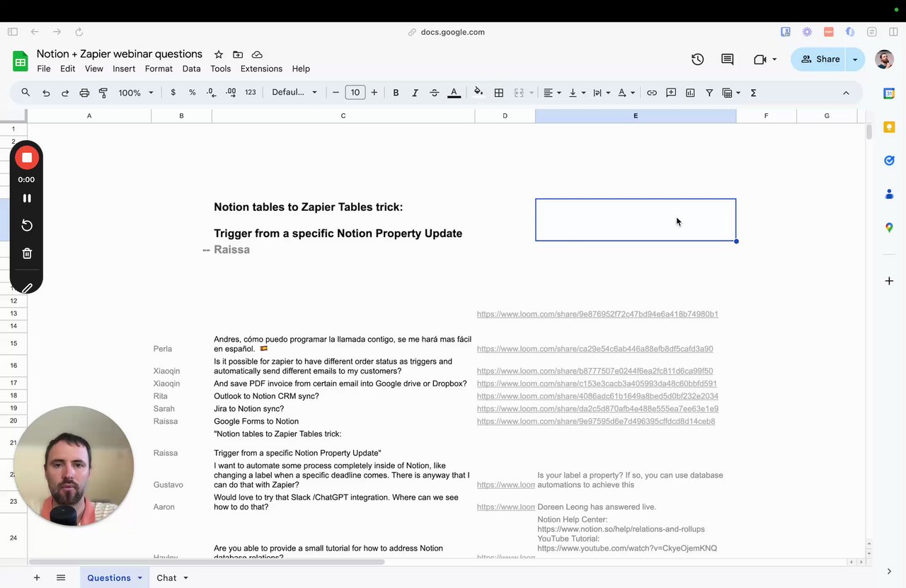Toggle bold formatting
Image resolution: width=906 pixels, height=588 pixels.
pyautogui.click(x=396, y=93)
